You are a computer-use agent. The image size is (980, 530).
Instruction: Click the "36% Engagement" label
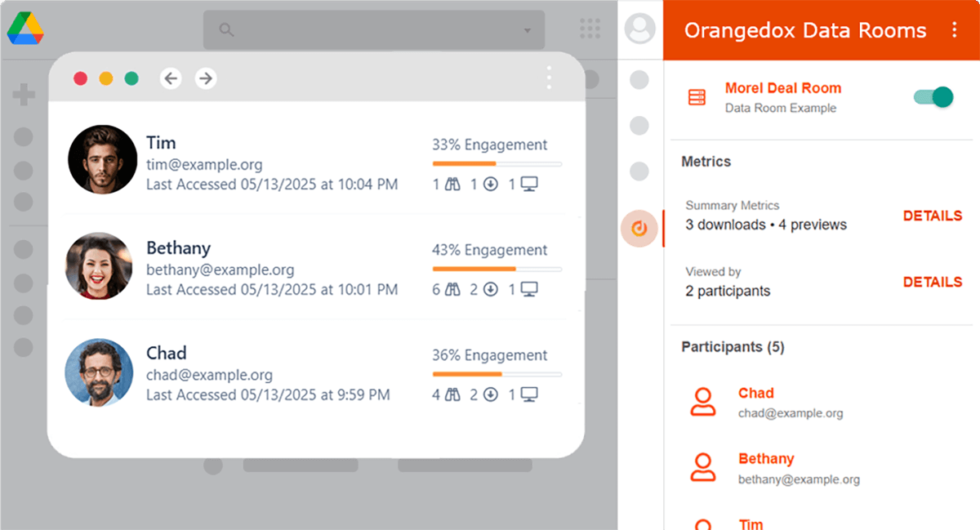point(490,355)
